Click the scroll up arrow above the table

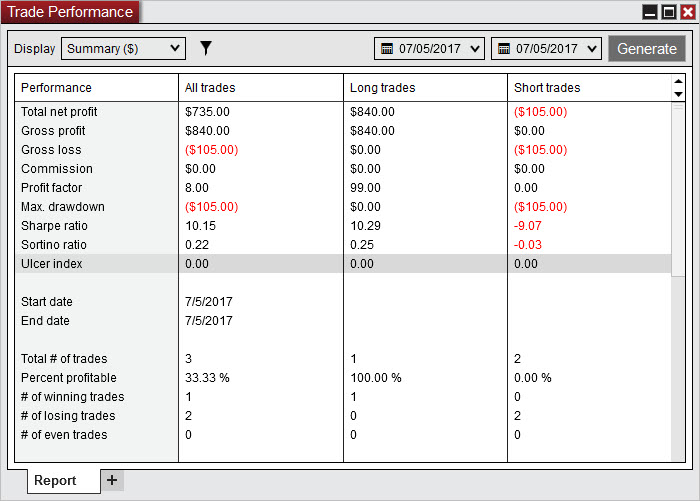point(678,81)
